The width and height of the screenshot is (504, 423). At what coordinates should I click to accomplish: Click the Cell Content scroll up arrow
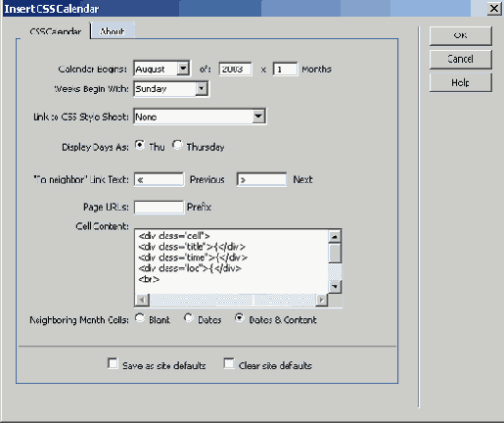[335, 236]
